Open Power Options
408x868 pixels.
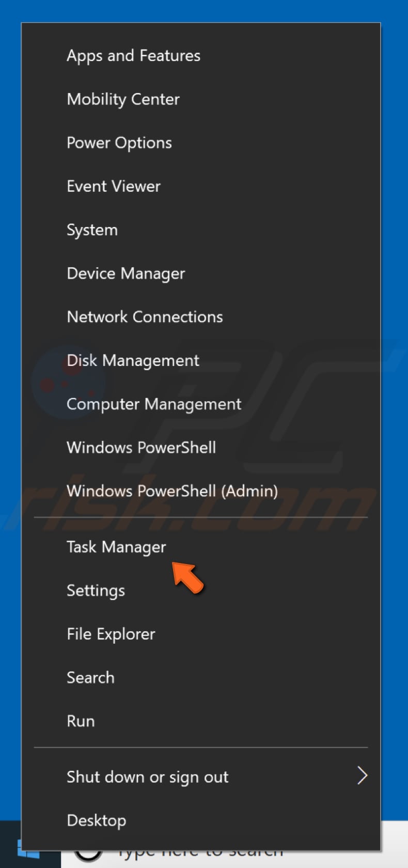(119, 143)
